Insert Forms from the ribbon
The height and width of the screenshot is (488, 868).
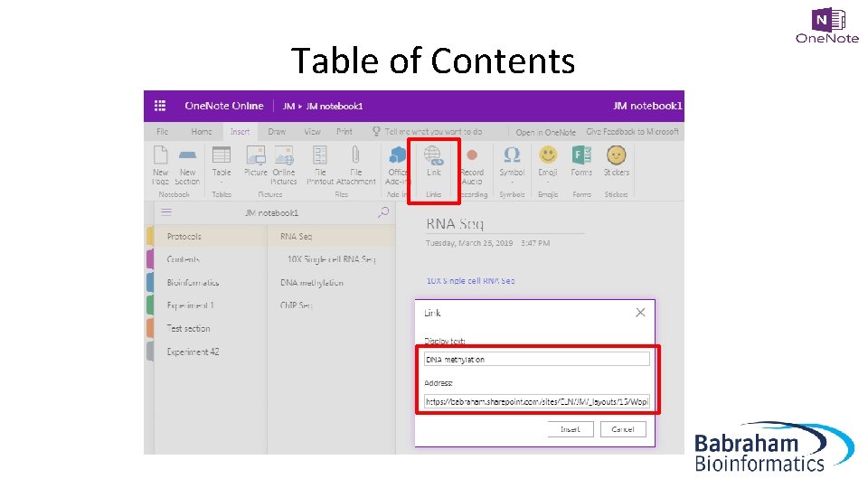coord(581,162)
